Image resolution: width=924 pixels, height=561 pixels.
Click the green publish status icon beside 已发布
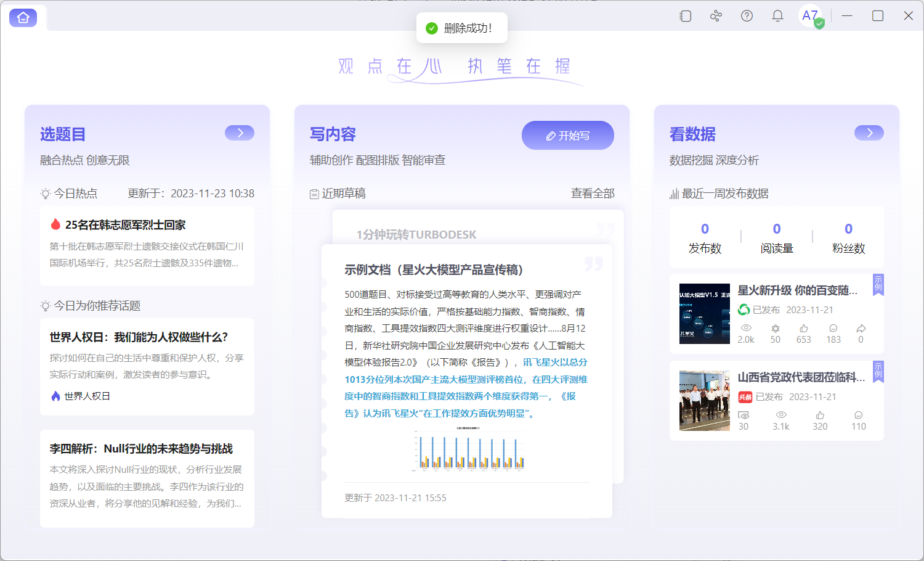click(744, 310)
